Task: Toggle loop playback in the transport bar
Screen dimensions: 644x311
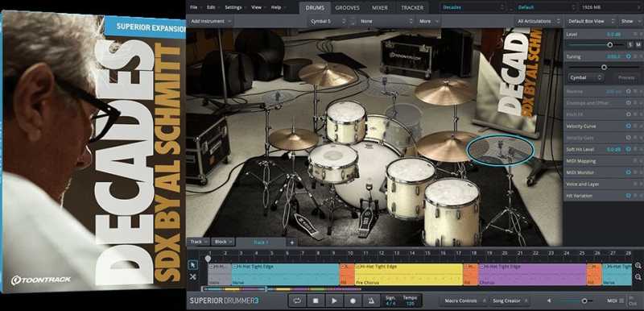Action: [x=297, y=301]
